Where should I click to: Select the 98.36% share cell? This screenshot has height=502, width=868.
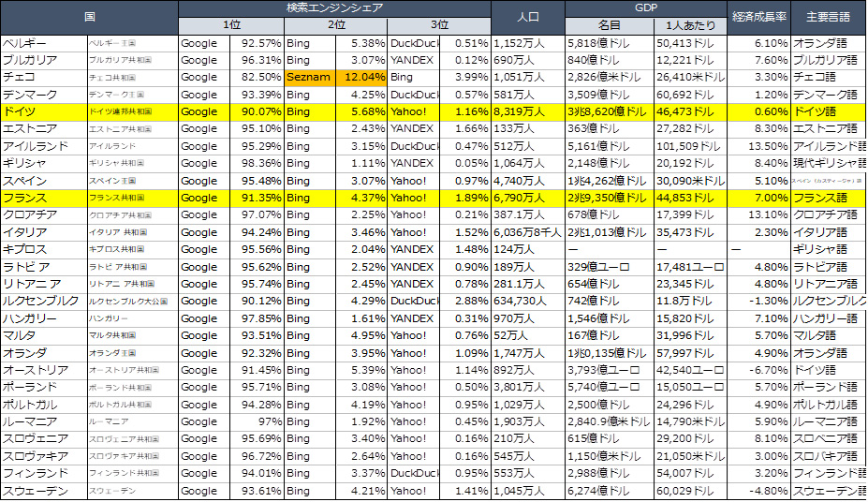[x=257, y=163]
